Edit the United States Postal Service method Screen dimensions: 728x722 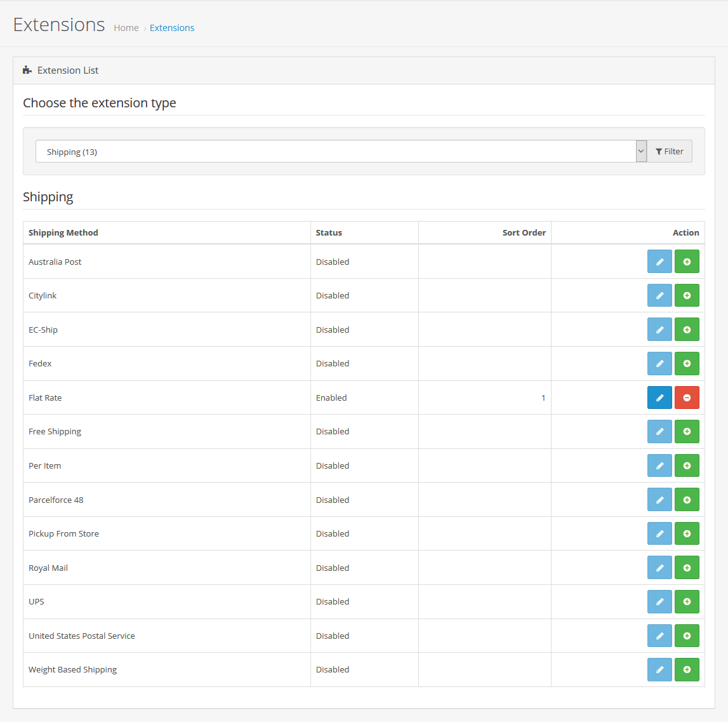(659, 635)
